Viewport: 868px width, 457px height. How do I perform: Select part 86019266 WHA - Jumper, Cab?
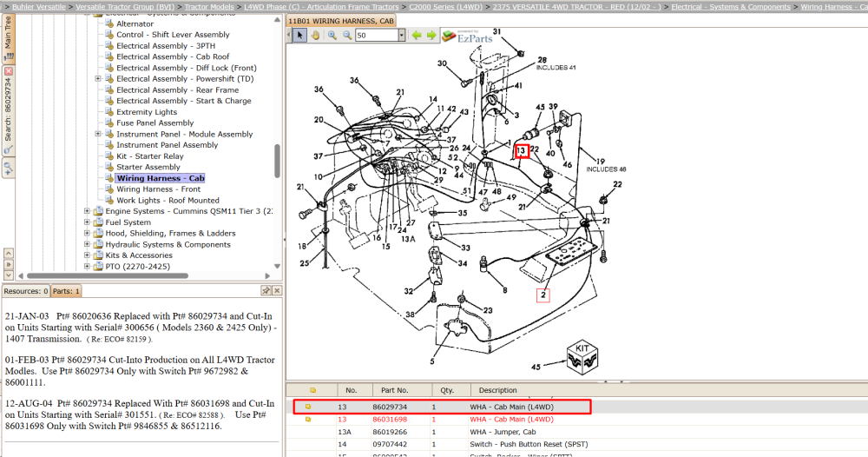(x=577, y=432)
